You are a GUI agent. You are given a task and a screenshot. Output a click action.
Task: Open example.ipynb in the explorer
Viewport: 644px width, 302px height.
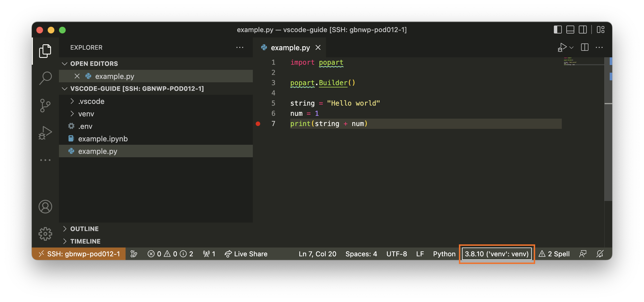coord(103,139)
